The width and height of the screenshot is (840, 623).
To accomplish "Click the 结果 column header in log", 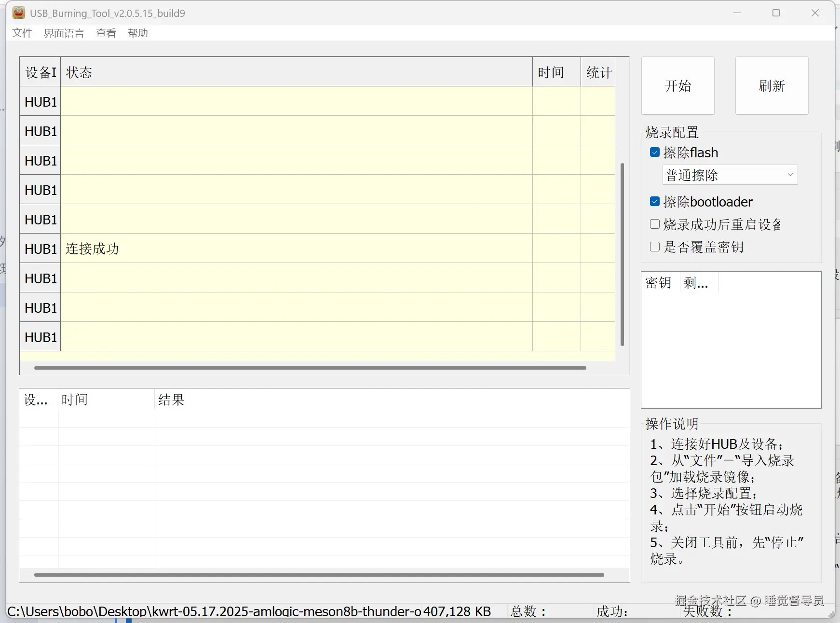I will tap(392, 400).
